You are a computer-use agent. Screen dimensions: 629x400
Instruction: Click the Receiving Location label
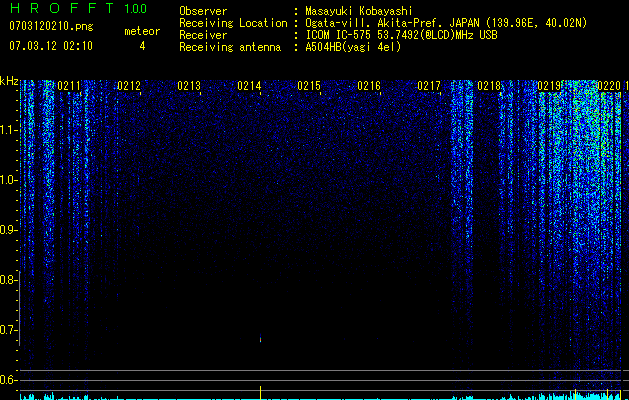click(233, 23)
